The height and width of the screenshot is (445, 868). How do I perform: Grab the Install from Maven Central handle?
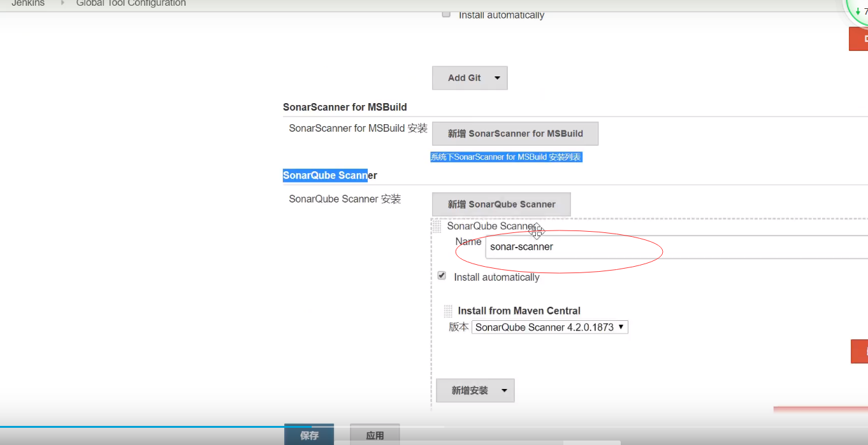pyautogui.click(x=448, y=311)
